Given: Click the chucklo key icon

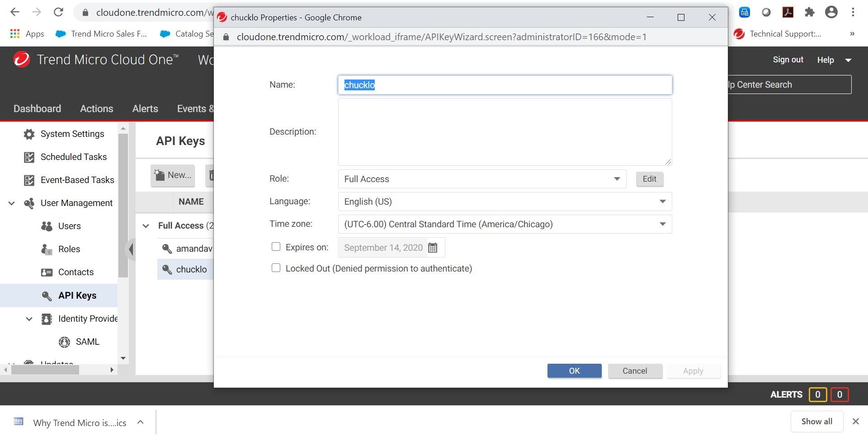Looking at the screenshot, I should [167, 270].
